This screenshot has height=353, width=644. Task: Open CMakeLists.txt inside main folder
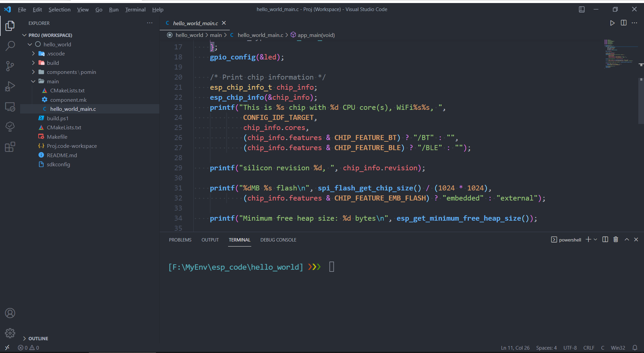pos(67,90)
